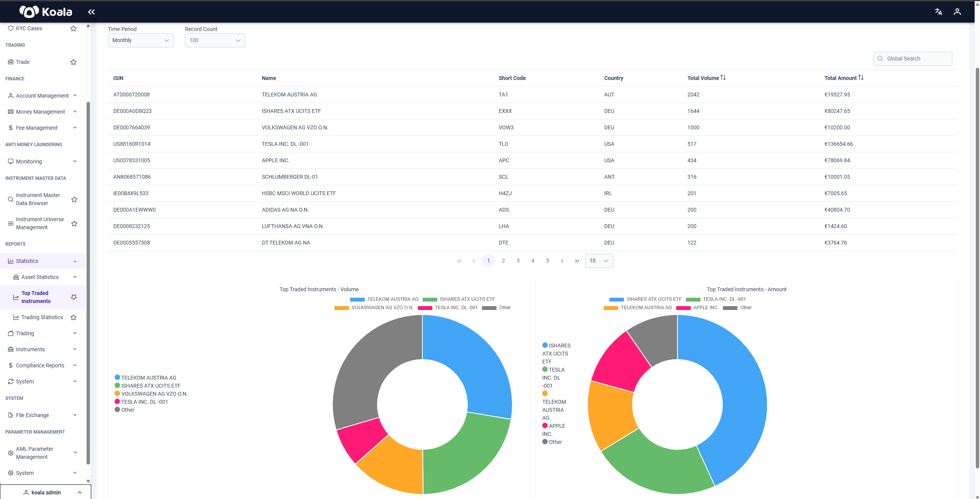Viewport: 980px width, 499px height.
Task: Toggle favorite star for Trading Statistics
Action: click(x=74, y=317)
